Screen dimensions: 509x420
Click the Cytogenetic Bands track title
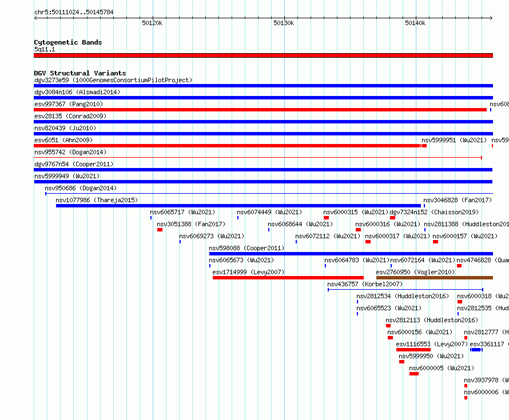(68, 42)
